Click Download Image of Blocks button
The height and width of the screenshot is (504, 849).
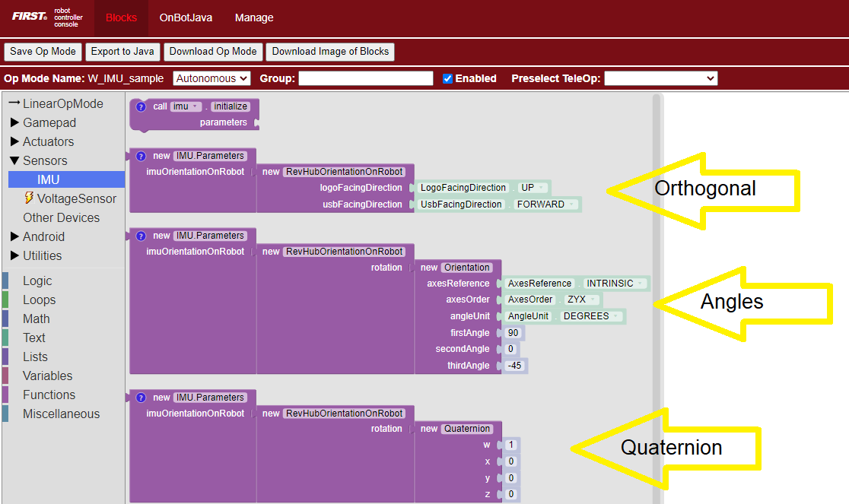330,52
